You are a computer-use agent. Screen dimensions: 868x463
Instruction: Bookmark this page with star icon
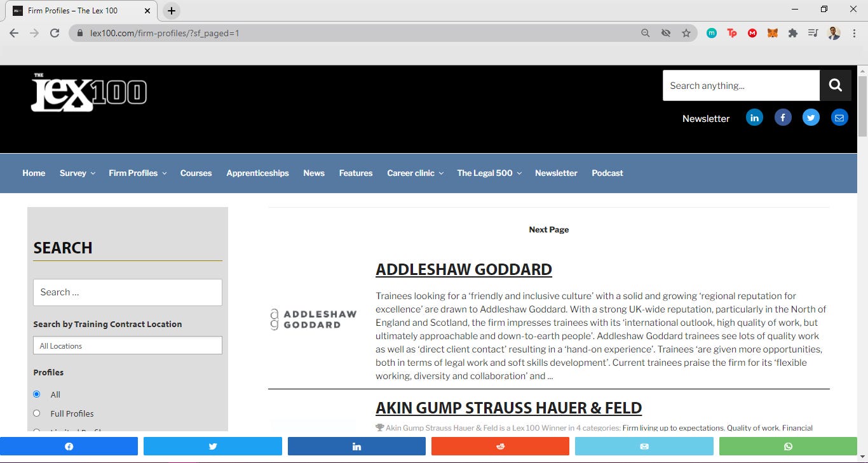point(686,33)
